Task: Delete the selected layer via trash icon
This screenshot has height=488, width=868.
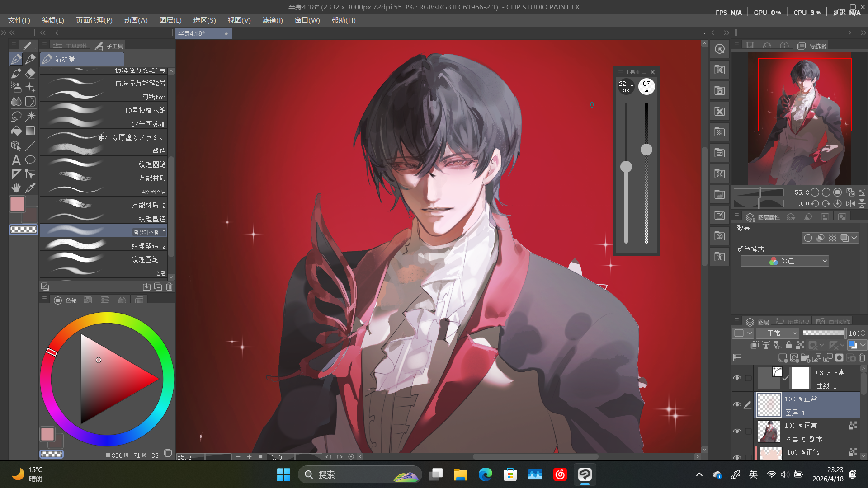Action: (862, 358)
